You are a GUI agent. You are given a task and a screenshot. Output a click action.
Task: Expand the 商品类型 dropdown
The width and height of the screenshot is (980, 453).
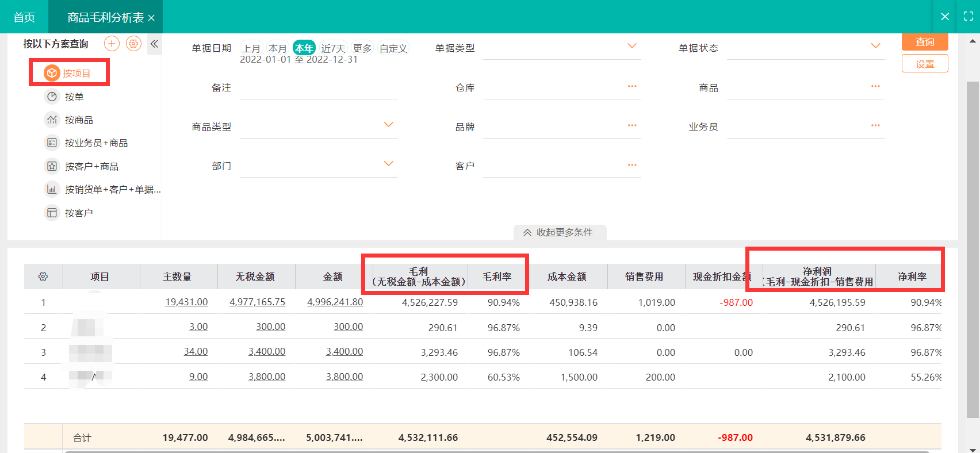[389, 125]
